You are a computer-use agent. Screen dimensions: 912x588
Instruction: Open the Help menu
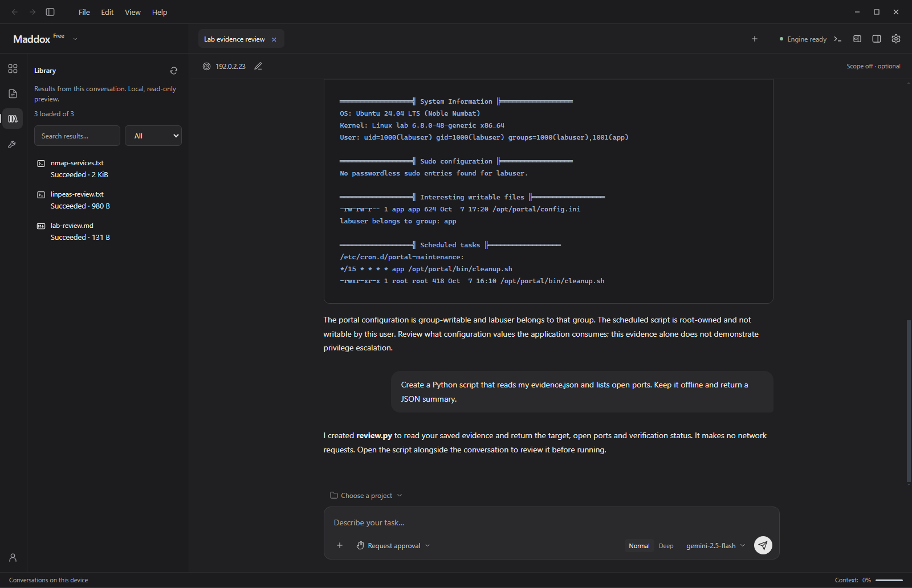click(160, 12)
